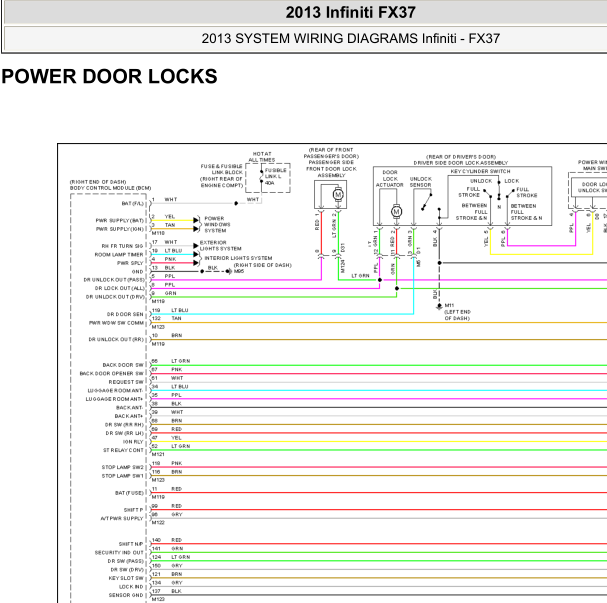Click the "BACK ANT-" pin label
The width and height of the screenshot is (607, 603).
[x=130, y=408]
